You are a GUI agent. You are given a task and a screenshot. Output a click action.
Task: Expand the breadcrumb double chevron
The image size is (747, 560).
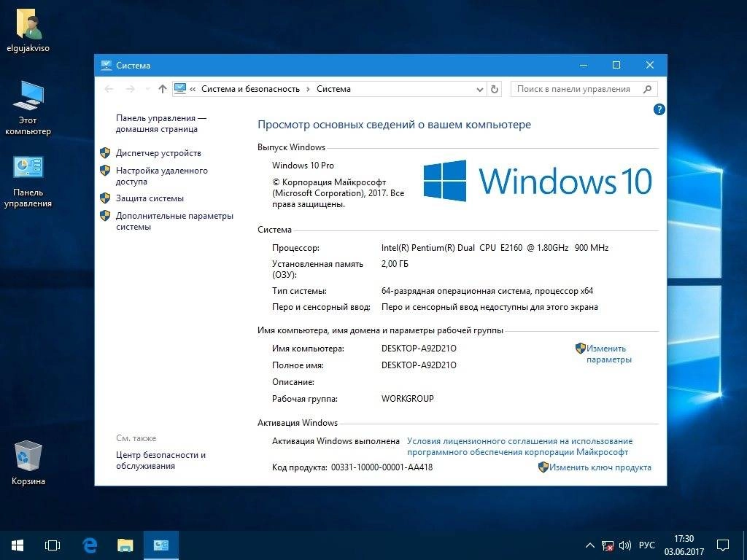pos(193,89)
